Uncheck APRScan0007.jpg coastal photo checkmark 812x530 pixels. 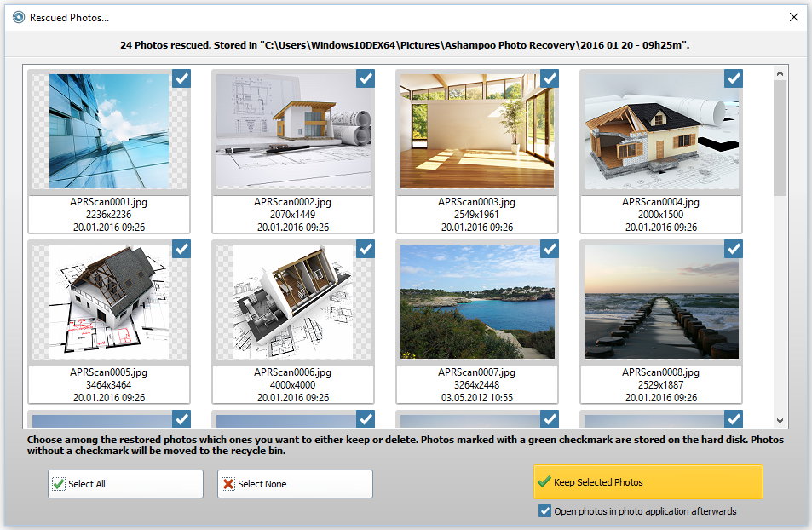(x=550, y=249)
